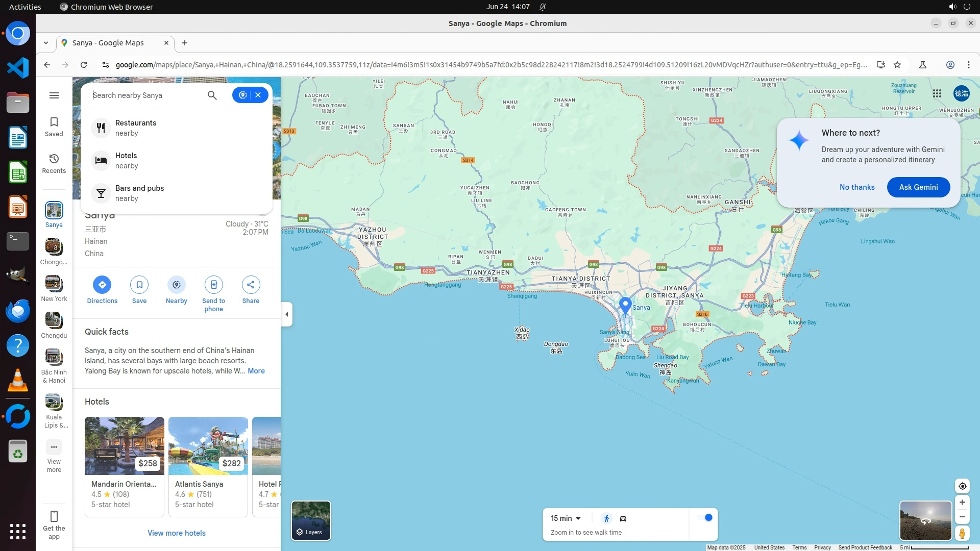Open the 15 min duration dropdown
This screenshot has height=551, width=980.
click(x=566, y=518)
